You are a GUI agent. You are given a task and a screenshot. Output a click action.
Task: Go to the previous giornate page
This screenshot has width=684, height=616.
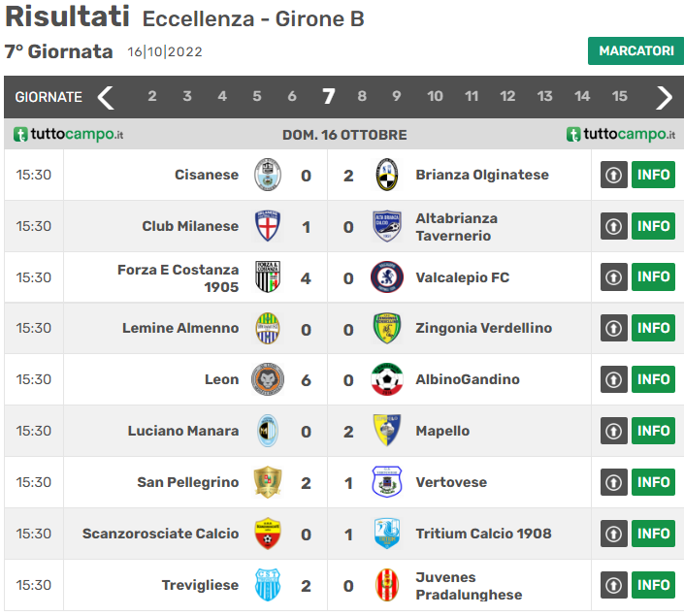coord(106,97)
